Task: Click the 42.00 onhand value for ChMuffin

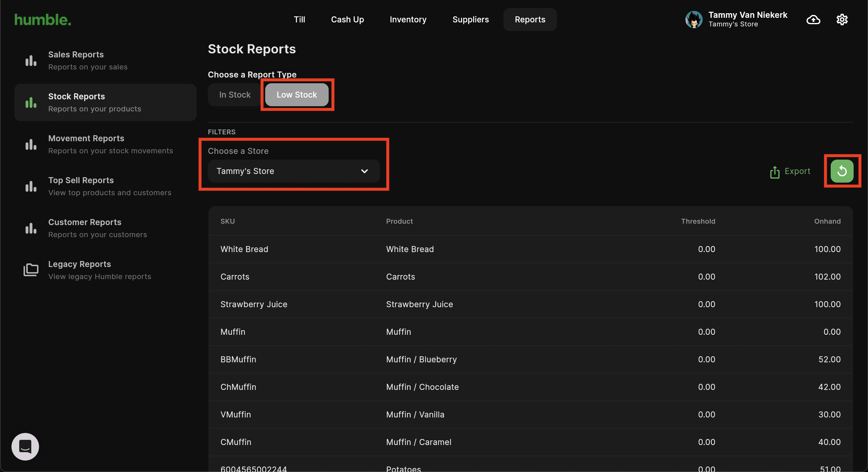Action: click(829, 387)
